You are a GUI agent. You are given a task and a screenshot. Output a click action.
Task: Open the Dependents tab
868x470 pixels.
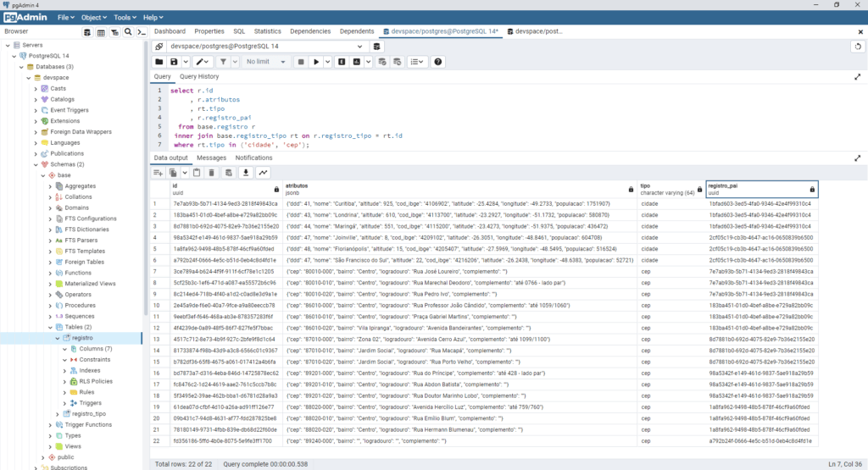tap(357, 31)
